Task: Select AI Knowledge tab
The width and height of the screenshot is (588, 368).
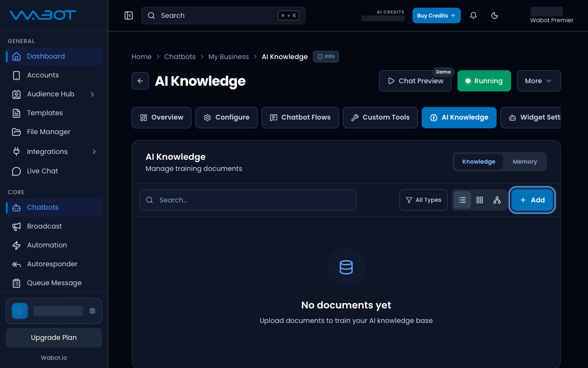Action: (x=459, y=118)
